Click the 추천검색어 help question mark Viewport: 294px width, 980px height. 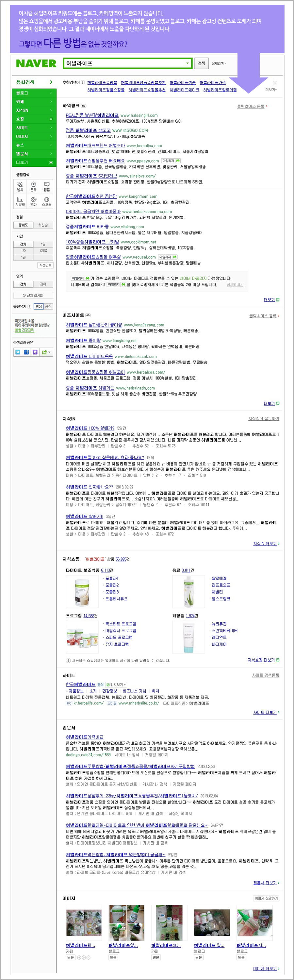click(x=83, y=83)
